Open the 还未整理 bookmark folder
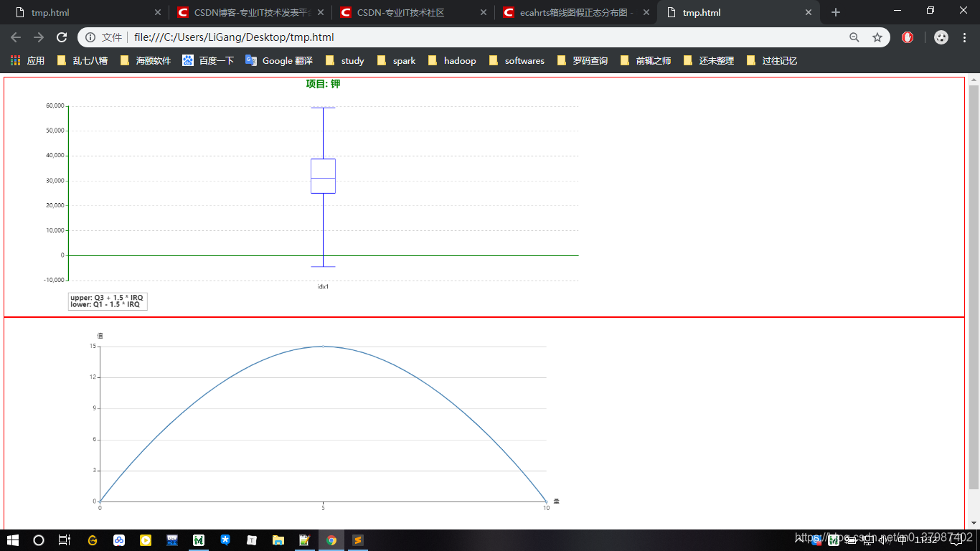Screen dimensions: 980x551 click(708, 60)
